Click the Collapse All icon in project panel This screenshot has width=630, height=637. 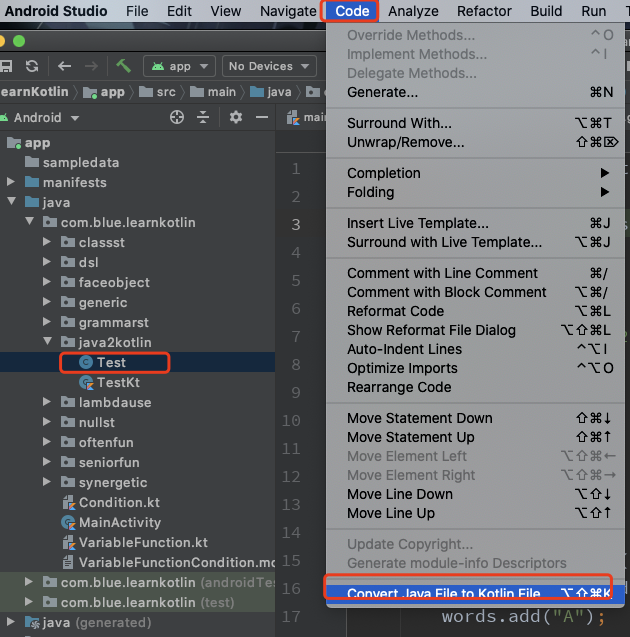pos(203,117)
